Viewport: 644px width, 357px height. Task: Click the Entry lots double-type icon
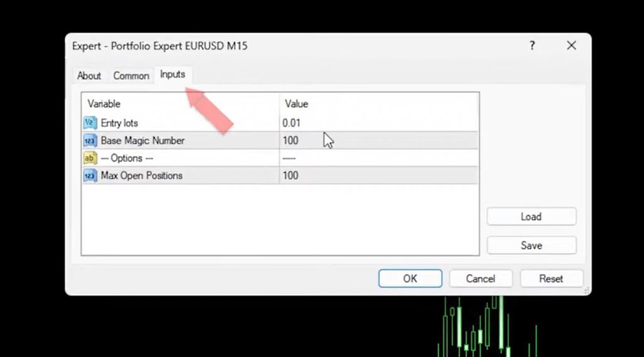(89, 123)
